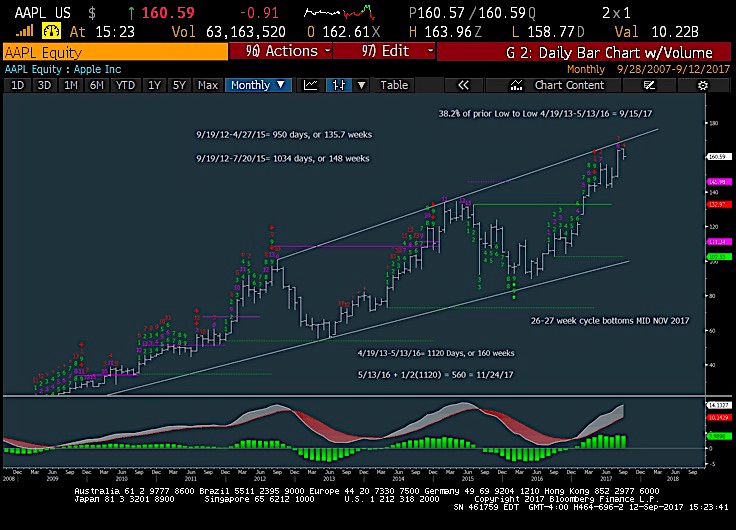The width and height of the screenshot is (736, 530).
Task: Click the '38.2% of prior Low to Low' annotation
Action: [x=545, y=114]
